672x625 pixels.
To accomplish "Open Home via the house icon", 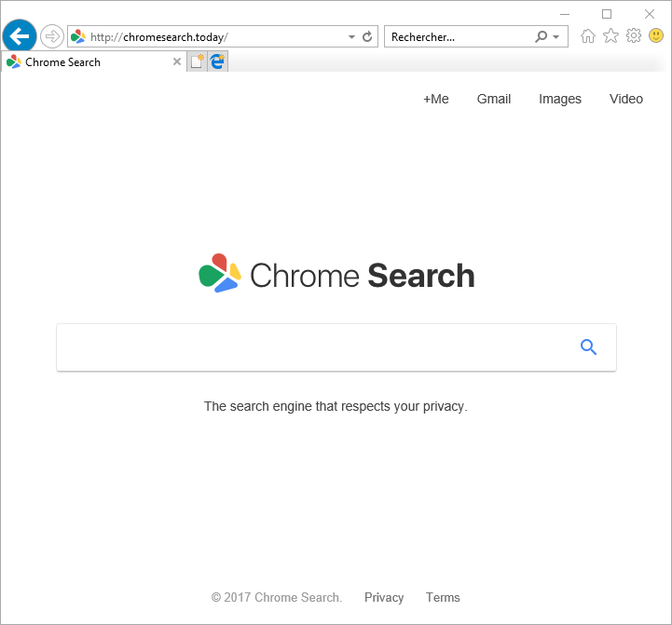I will (x=588, y=36).
